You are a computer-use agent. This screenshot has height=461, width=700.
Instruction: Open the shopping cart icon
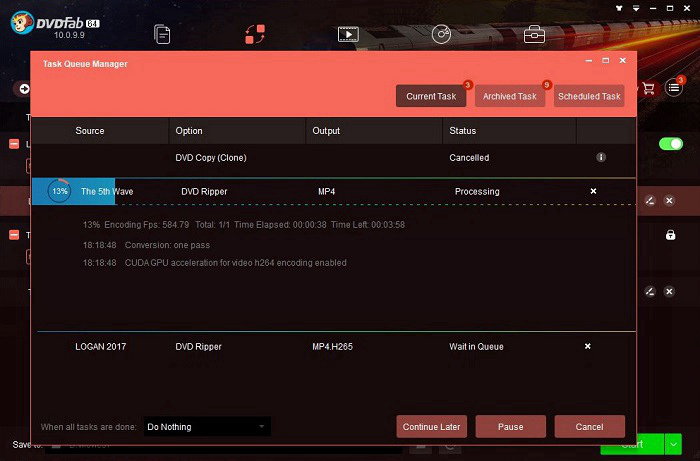(649, 88)
